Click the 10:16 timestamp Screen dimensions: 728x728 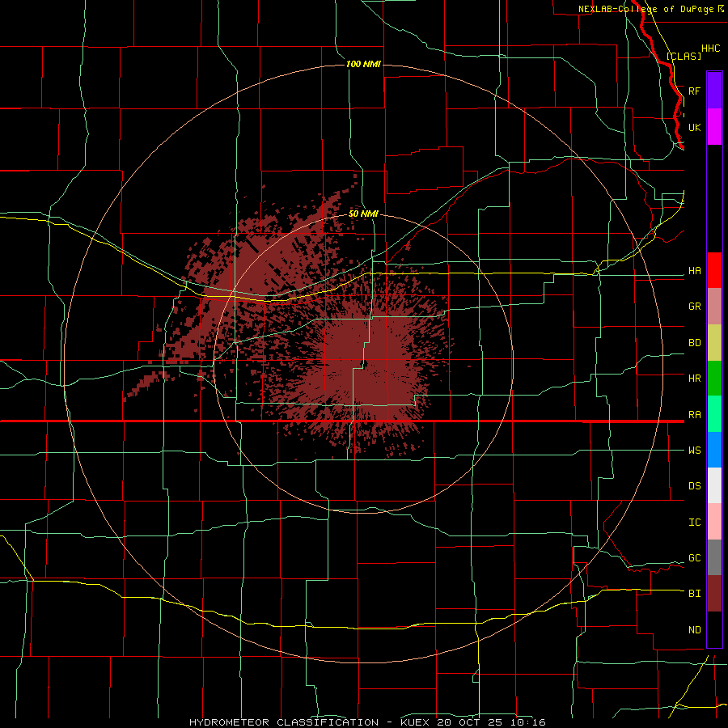(527, 722)
